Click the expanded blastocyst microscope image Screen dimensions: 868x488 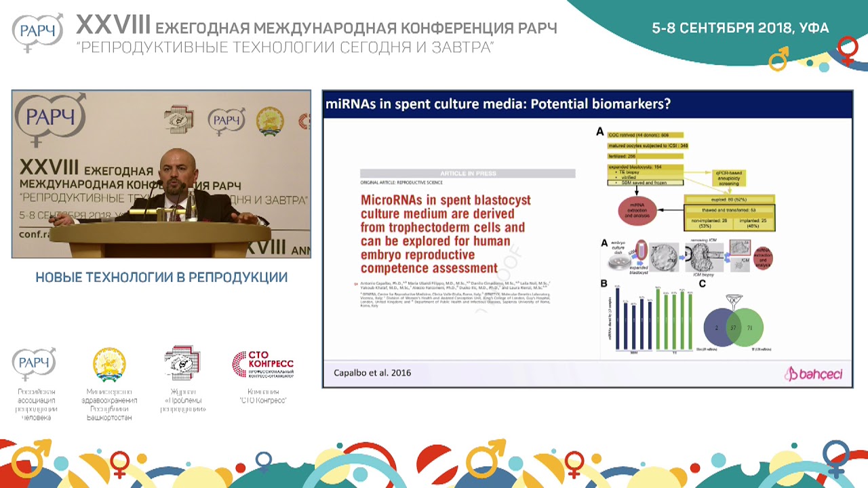click(x=665, y=257)
